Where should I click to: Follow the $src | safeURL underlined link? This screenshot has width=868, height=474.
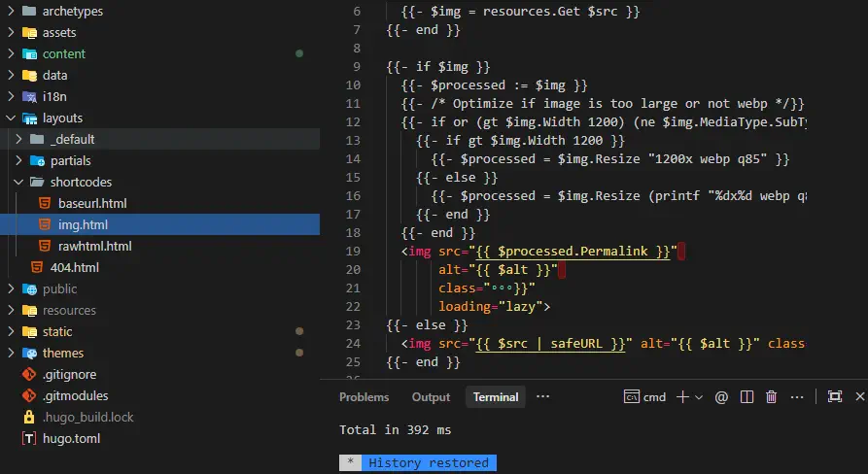click(x=550, y=344)
